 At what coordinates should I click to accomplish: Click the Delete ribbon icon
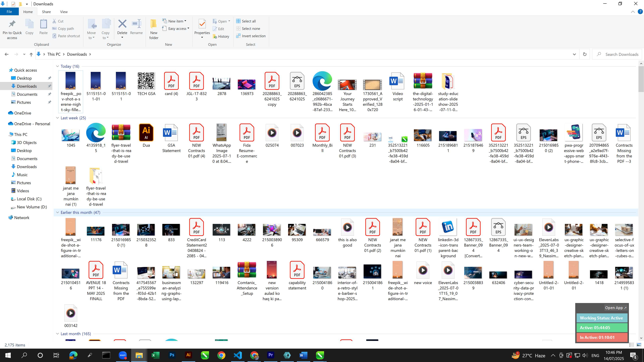pos(122,27)
